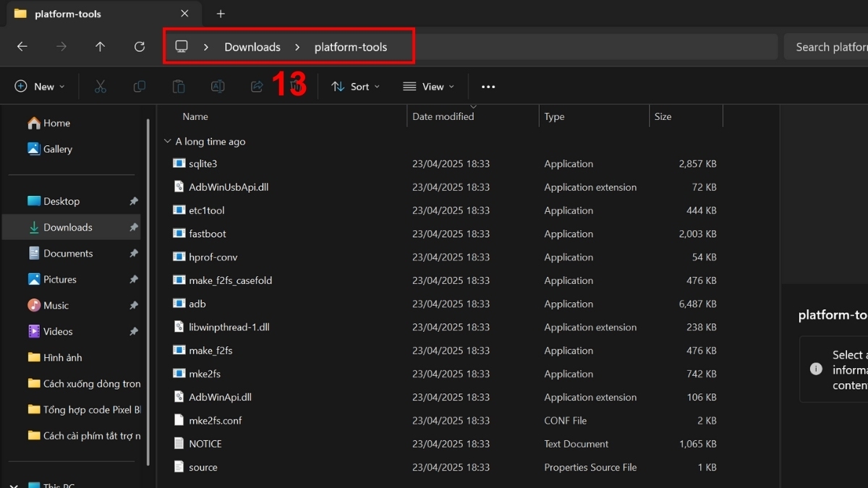Click the Paste clipboard icon

(x=179, y=87)
